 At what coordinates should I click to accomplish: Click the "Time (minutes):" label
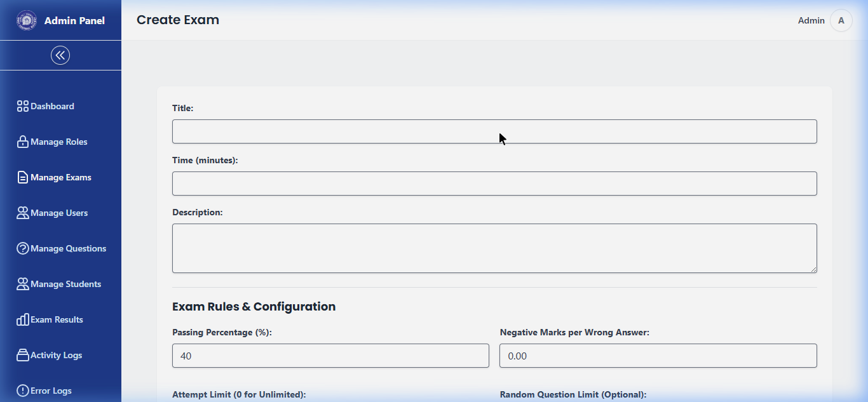click(205, 160)
